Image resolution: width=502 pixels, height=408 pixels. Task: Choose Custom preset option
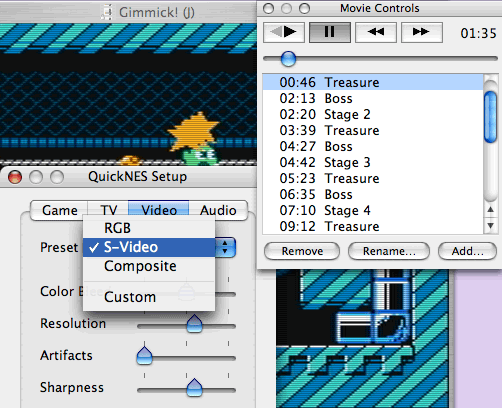(x=149, y=297)
